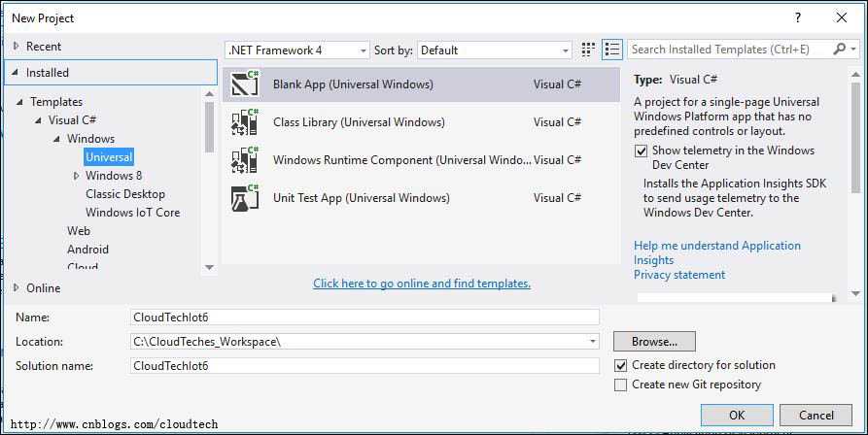The image size is (868, 435).
Task: Close the New Project dialog
Action: [842, 17]
